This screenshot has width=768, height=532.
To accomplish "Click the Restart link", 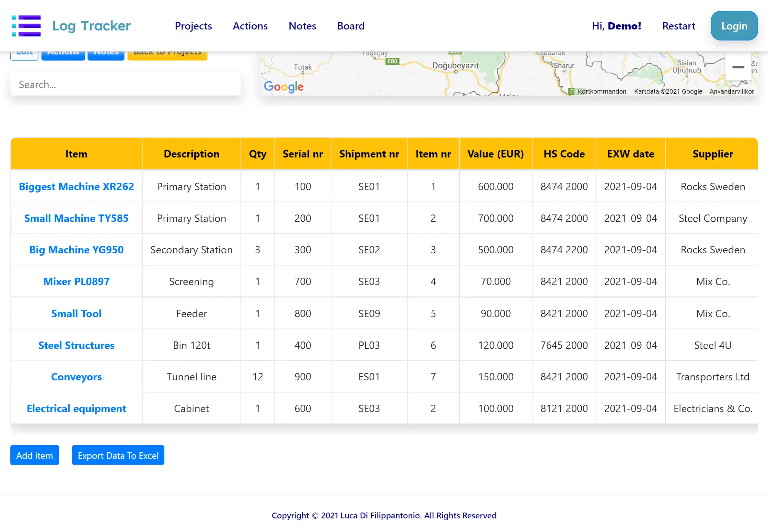I will click(x=678, y=26).
